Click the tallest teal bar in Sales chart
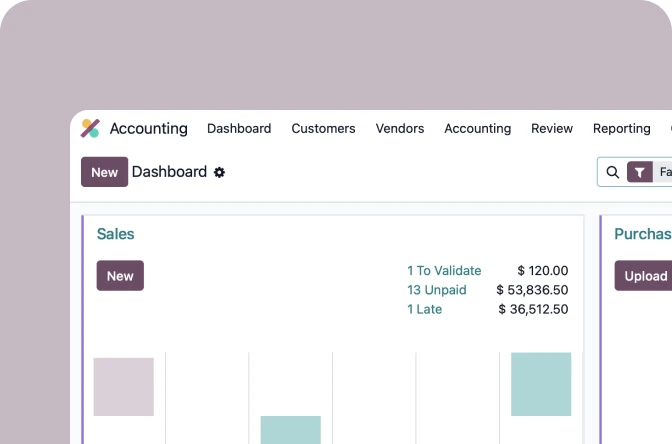 [541, 384]
